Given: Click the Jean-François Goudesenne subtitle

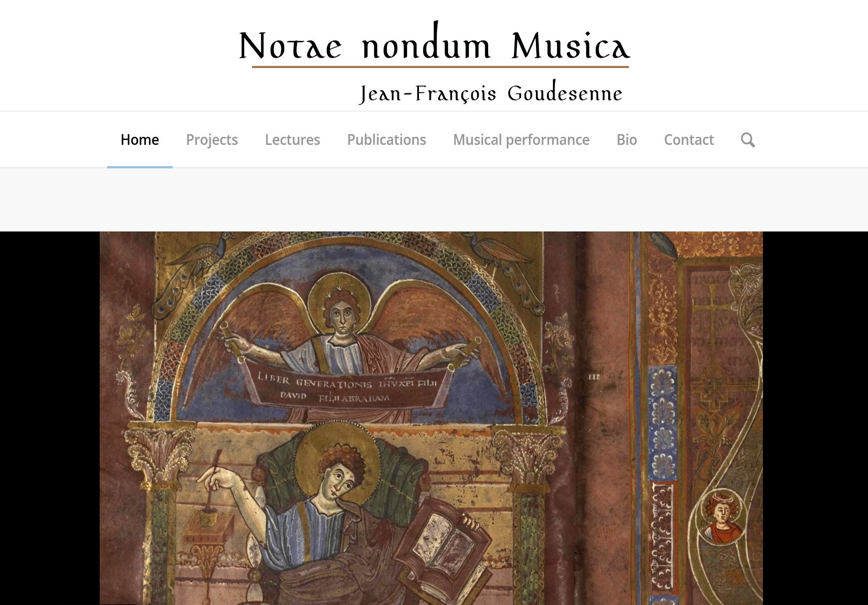Looking at the screenshot, I should point(491,93).
